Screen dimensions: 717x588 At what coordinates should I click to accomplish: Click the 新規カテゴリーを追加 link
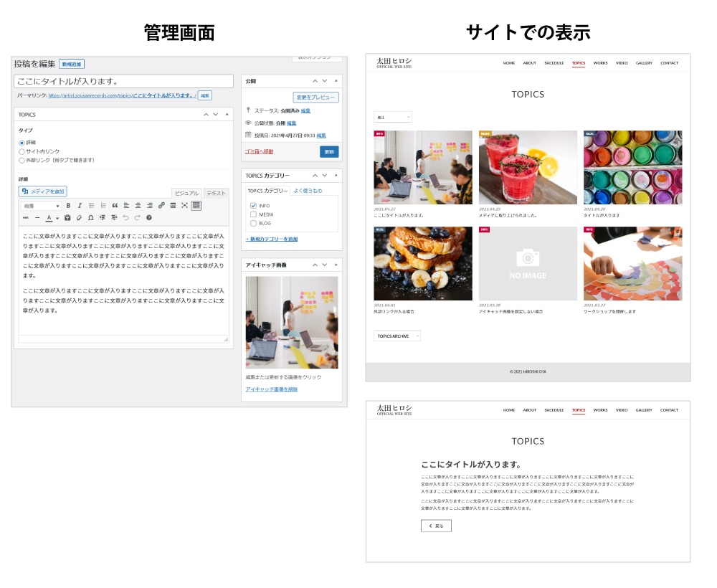[x=272, y=239]
